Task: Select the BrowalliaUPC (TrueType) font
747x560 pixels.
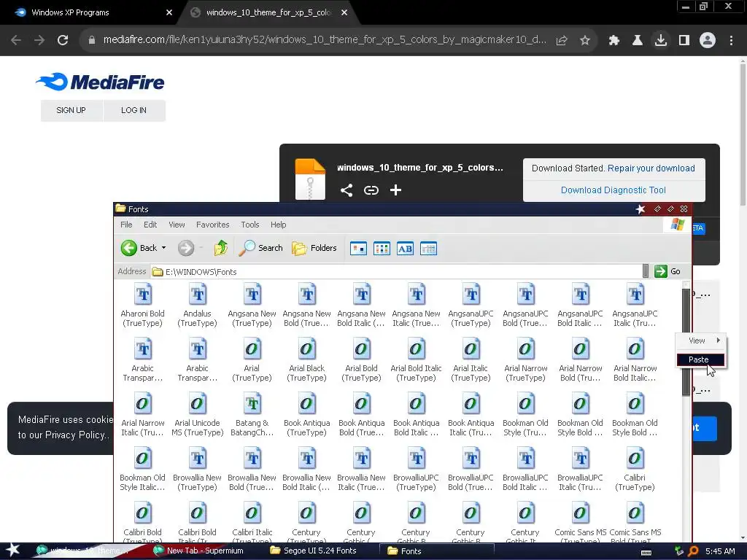Action: point(417,470)
